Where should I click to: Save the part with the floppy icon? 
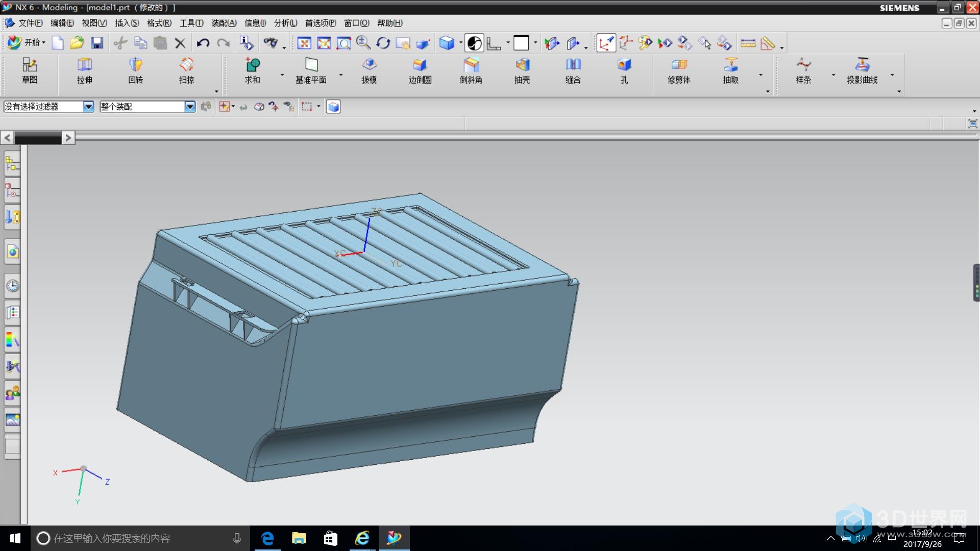click(x=97, y=43)
